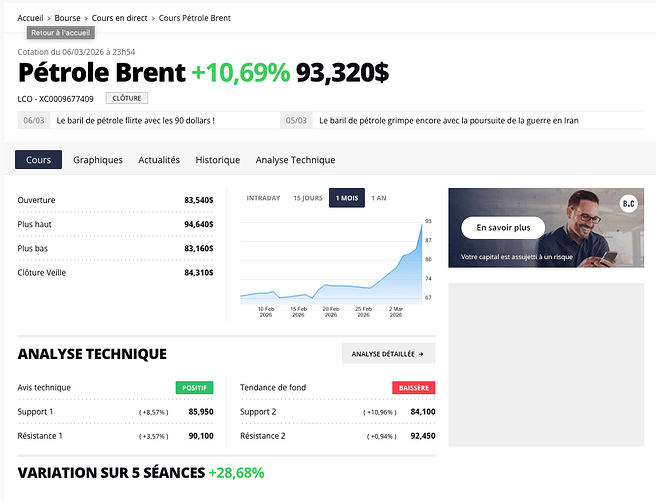Click the CLÔTURE status badge
The image size is (656, 500).
pyautogui.click(x=126, y=98)
